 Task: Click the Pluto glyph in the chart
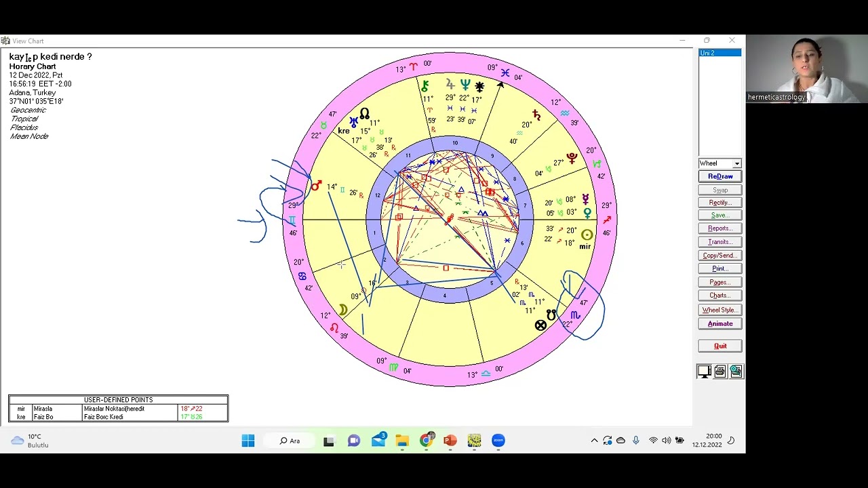572,159
